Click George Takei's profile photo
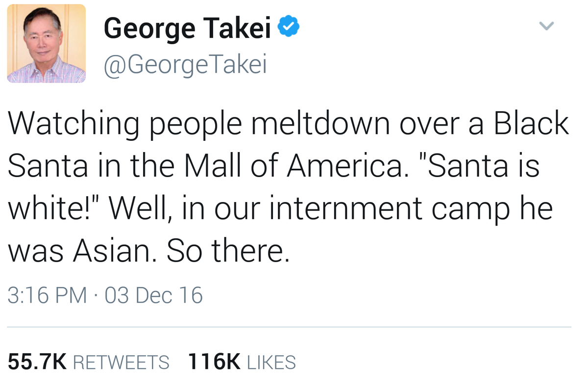 [x=47, y=44]
